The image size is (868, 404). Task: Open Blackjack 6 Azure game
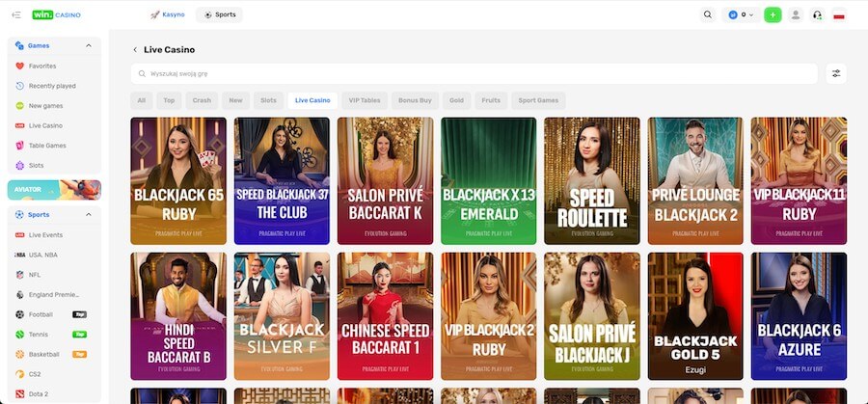[x=799, y=316]
